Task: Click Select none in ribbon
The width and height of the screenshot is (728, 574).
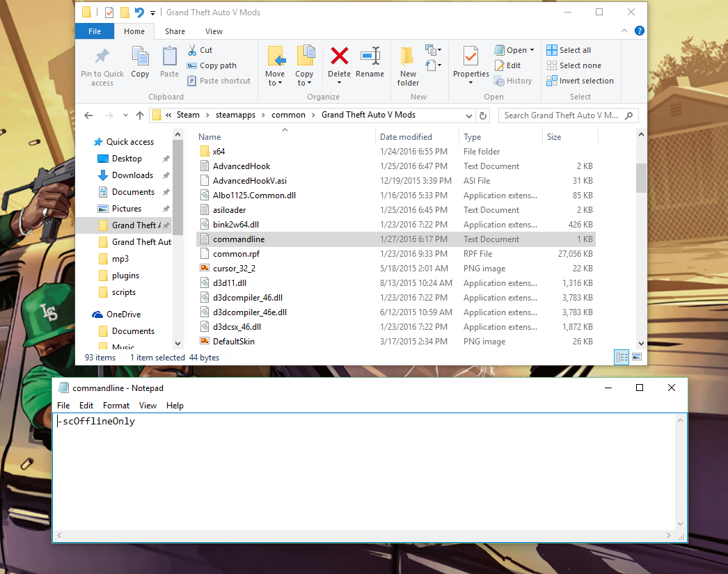Action: click(574, 65)
